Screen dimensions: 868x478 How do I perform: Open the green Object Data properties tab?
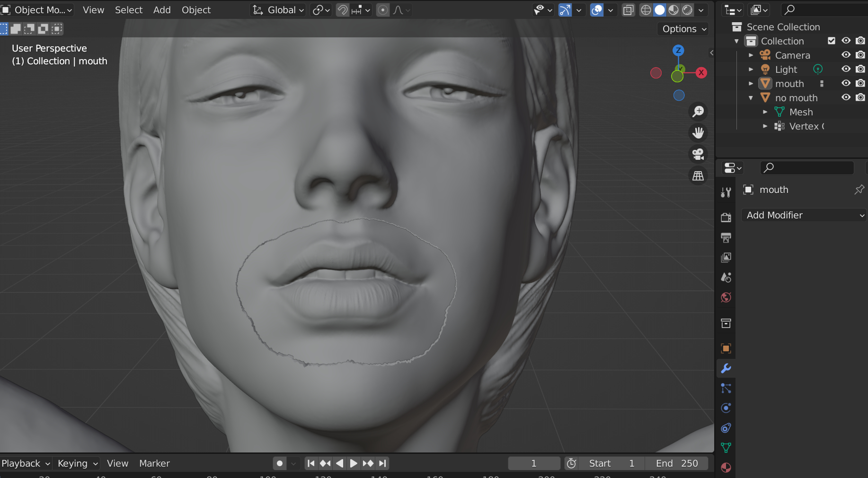coord(726,447)
